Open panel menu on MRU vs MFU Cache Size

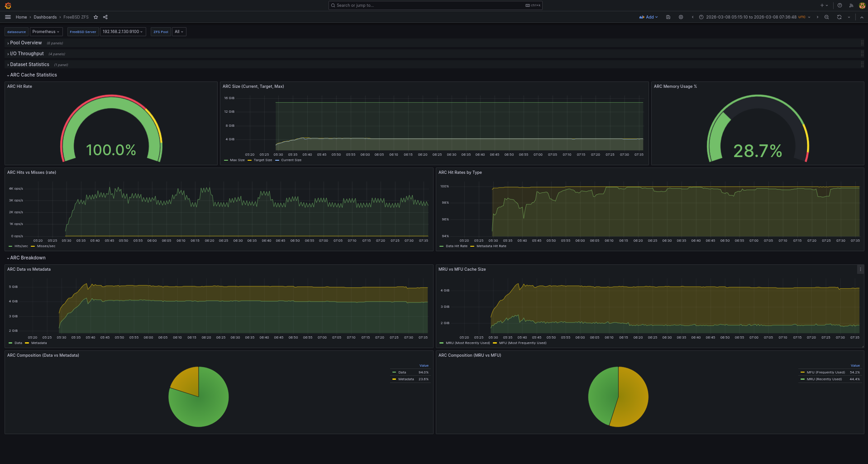point(860,269)
